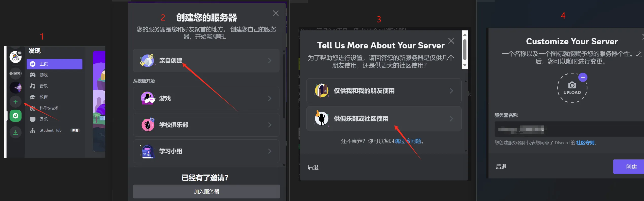Click the download apps icon in sidebar
The height and width of the screenshot is (201, 644).
click(x=15, y=132)
